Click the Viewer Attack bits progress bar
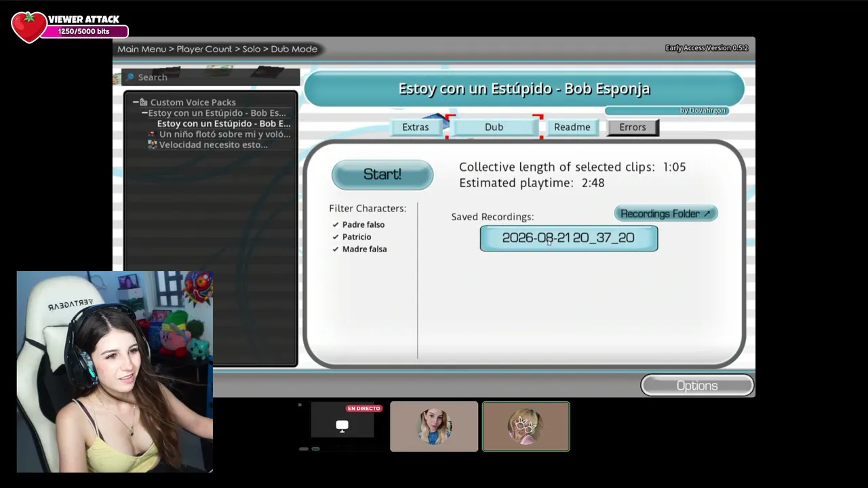Viewport: 868px width, 488px height. [83, 32]
